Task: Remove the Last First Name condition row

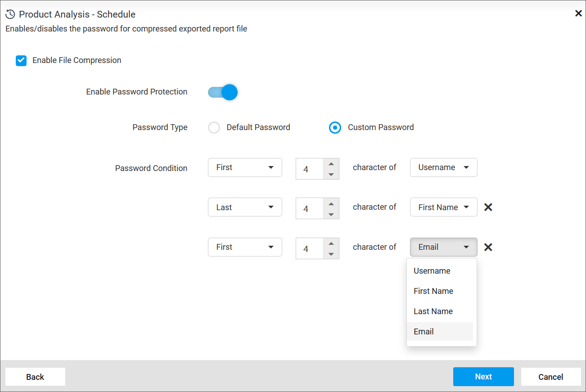Action: tap(488, 207)
